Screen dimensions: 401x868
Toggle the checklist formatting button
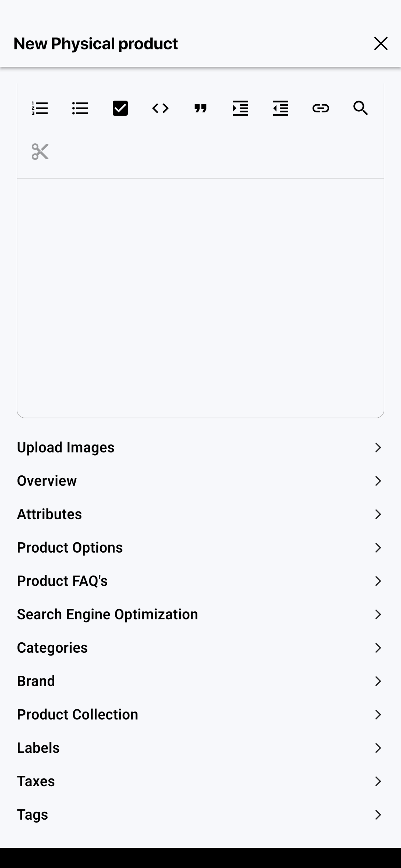(x=120, y=108)
